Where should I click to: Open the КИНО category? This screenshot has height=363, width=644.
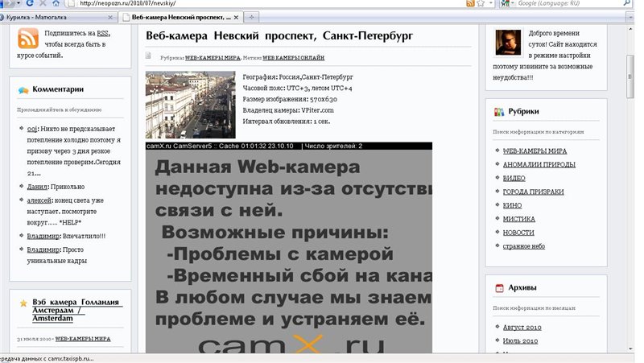[513, 205]
